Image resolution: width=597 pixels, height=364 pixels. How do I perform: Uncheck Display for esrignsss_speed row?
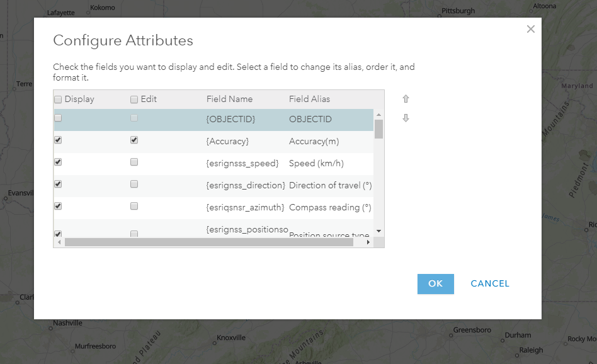[x=58, y=162]
